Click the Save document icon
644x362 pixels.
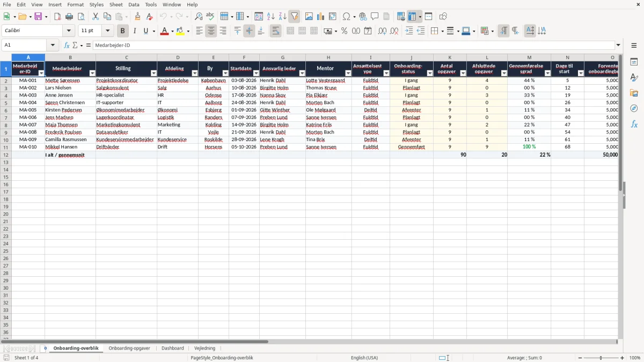tap(38, 17)
